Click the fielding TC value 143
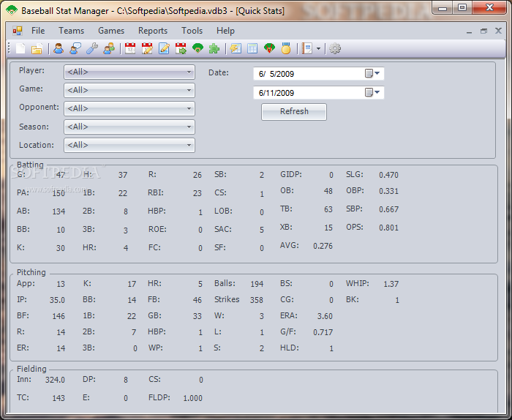The image size is (512, 420). pyautogui.click(x=59, y=398)
